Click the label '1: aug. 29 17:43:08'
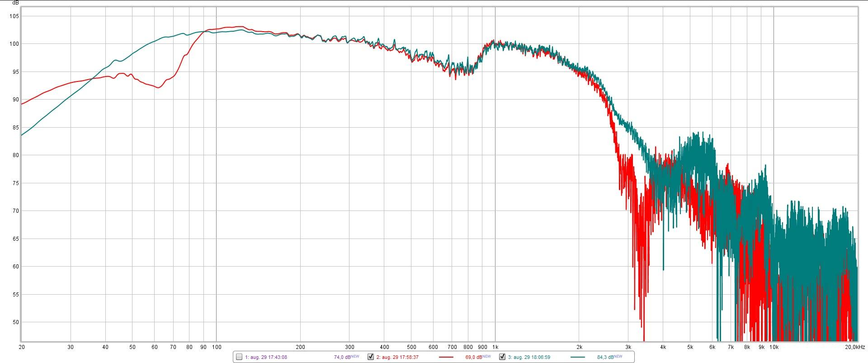 coord(266,357)
